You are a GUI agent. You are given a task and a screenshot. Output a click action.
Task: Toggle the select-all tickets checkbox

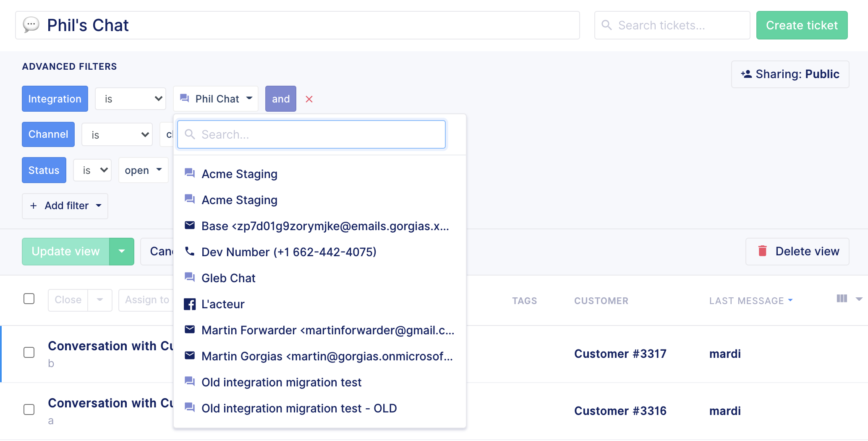click(29, 299)
